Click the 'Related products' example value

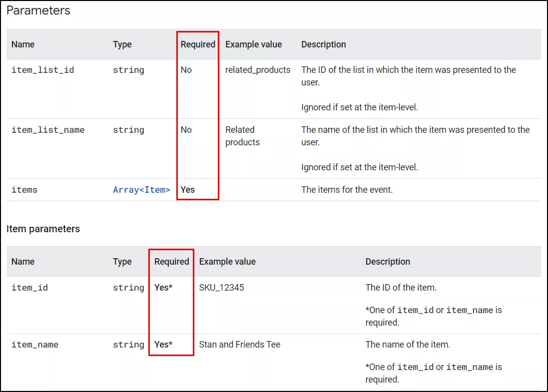tap(242, 136)
